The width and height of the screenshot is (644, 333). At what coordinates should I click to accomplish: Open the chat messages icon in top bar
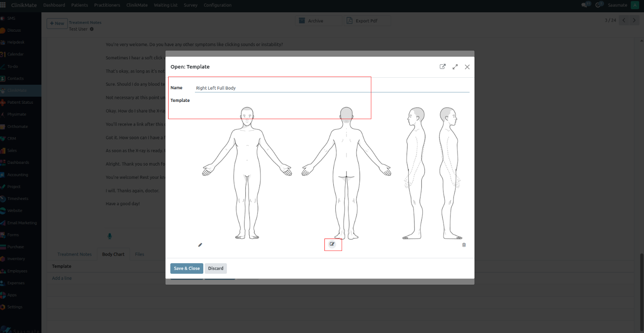[585, 5]
